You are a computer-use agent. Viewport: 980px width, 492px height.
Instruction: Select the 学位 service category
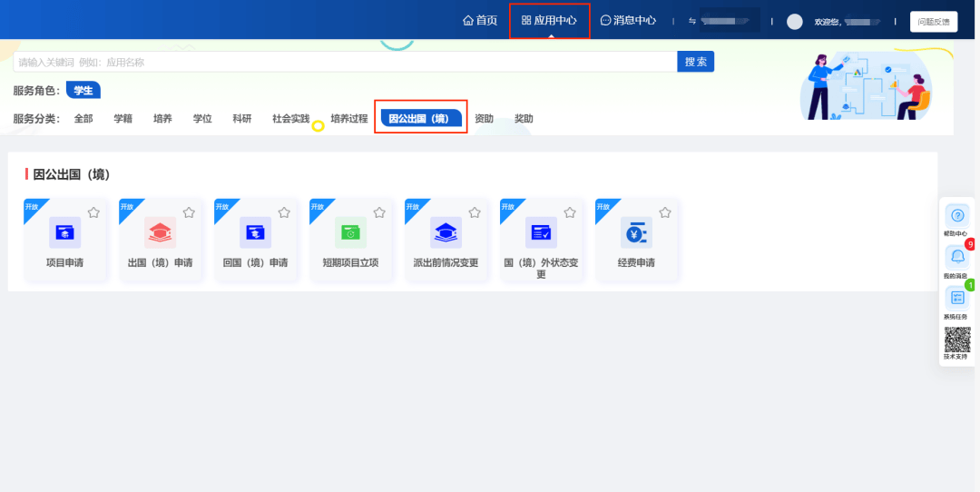202,119
